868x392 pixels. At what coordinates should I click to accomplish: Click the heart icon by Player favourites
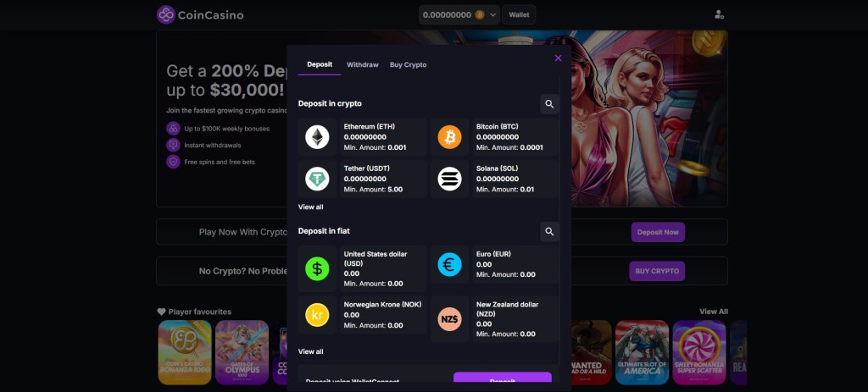(162, 312)
